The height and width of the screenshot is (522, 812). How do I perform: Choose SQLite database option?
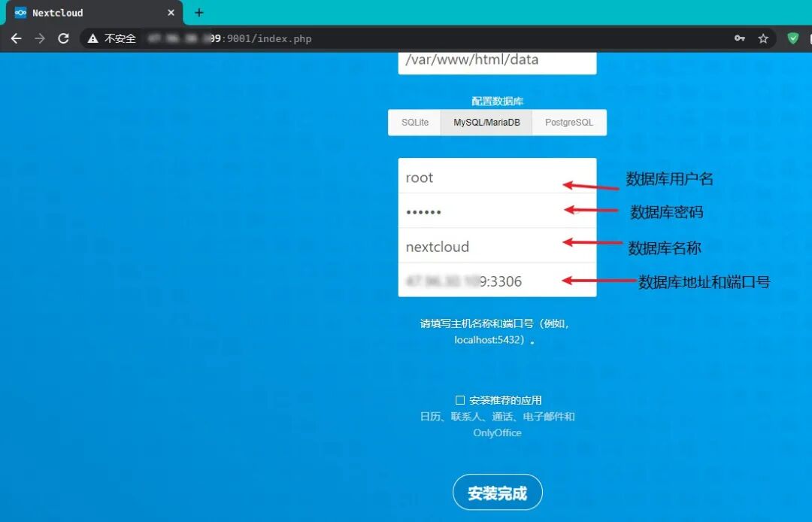[x=414, y=123]
